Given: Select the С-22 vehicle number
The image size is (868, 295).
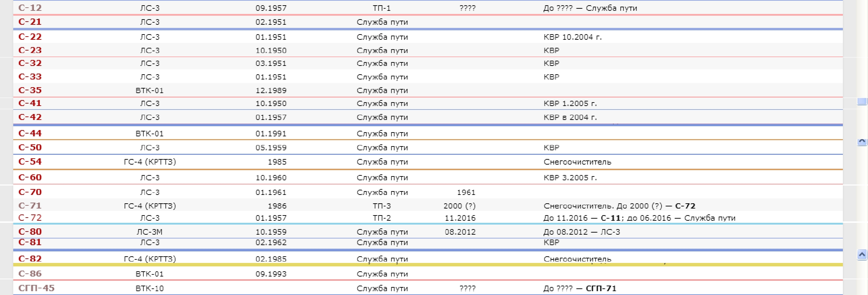Looking at the screenshot, I should coord(30,37).
